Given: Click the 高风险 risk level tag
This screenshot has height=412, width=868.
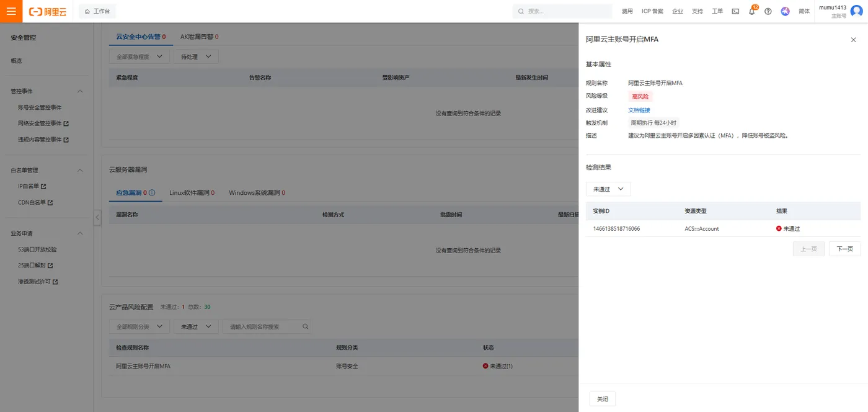Looking at the screenshot, I should pos(640,96).
